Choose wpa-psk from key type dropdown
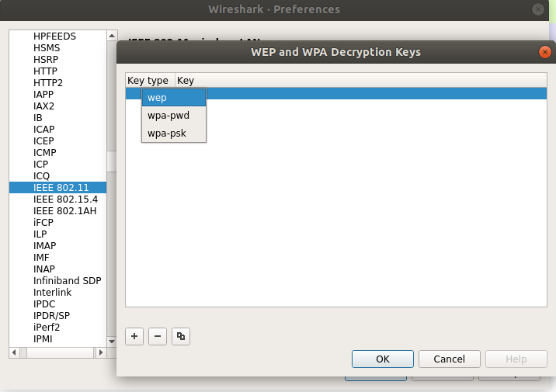This screenshot has width=556, height=392. coord(174,134)
